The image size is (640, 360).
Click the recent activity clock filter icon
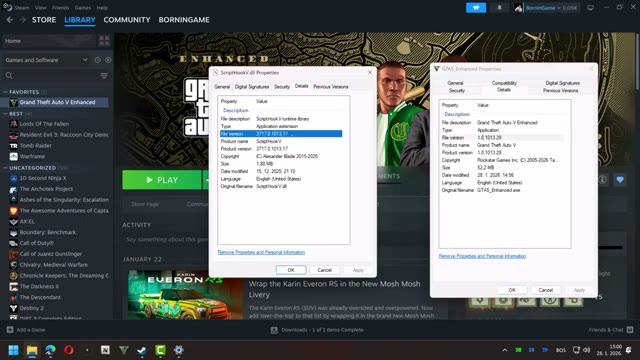[x=98, y=60]
